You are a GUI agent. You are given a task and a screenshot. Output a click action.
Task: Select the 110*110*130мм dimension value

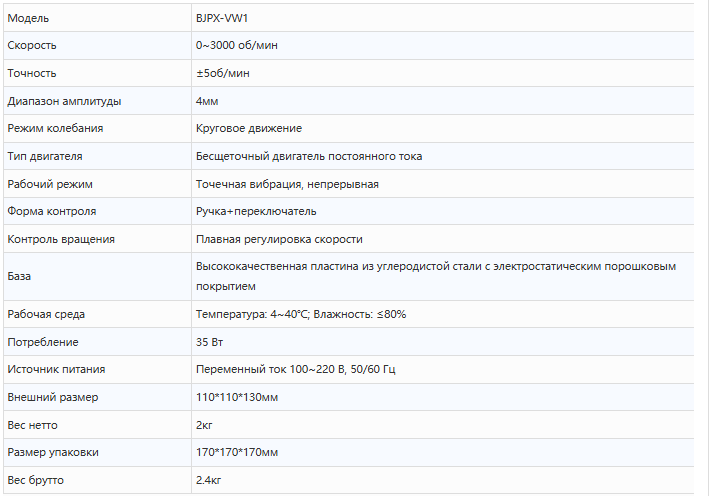click(237, 398)
